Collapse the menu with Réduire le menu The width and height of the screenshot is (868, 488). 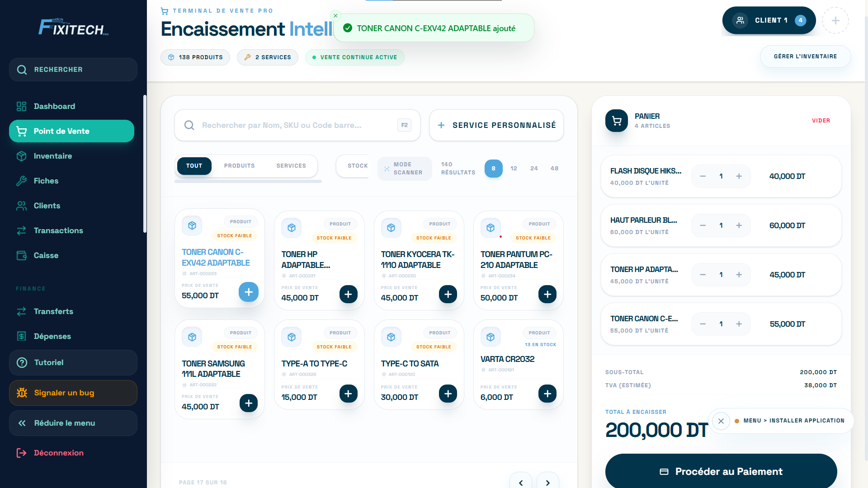[x=64, y=423]
